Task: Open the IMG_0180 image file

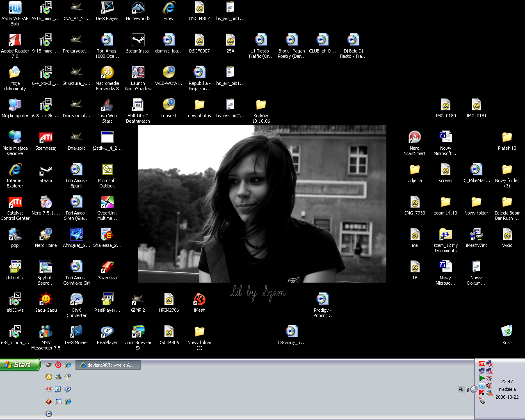Action: coord(445,108)
